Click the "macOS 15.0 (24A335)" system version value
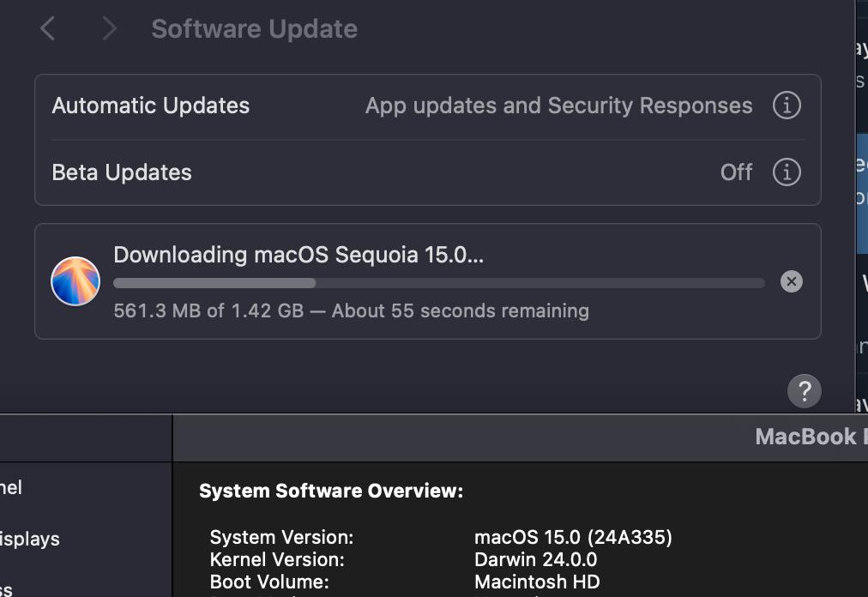 573,538
